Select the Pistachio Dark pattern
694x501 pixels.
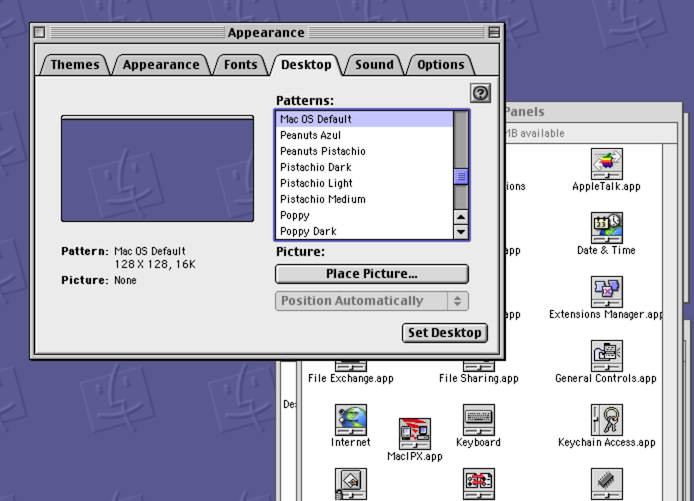(364, 167)
